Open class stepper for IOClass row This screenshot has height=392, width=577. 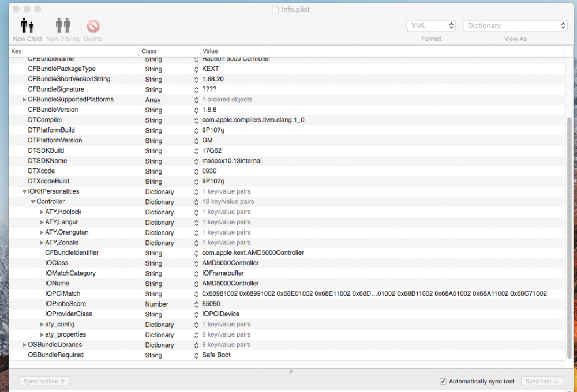(196, 263)
